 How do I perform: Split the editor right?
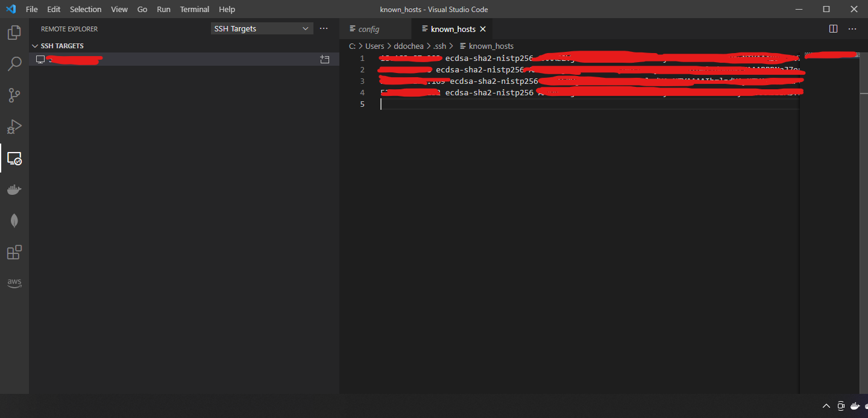pyautogui.click(x=834, y=28)
